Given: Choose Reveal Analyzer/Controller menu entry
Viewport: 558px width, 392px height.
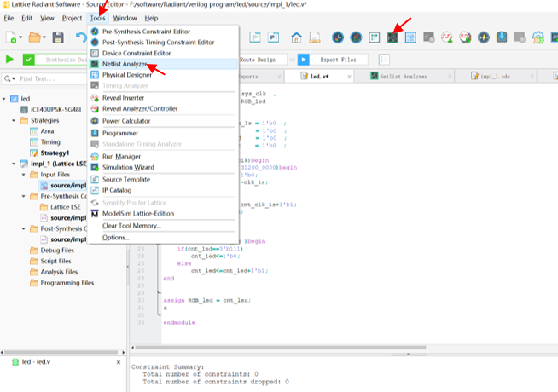Looking at the screenshot, I should click(163, 108).
